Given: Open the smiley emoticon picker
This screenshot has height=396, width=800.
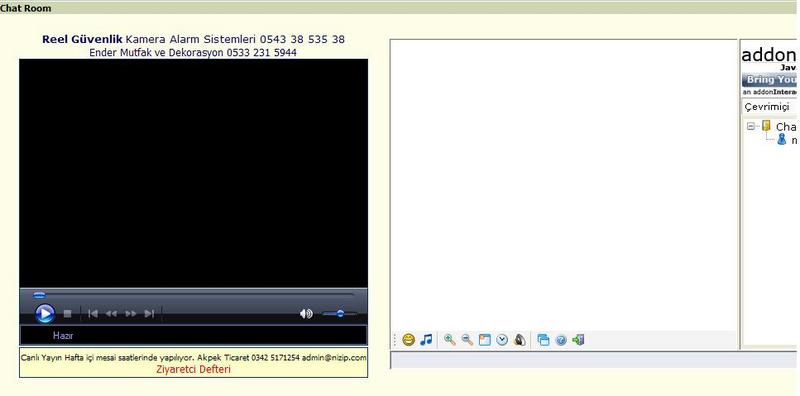Looking at the screenshot, I should [x=408, y=340].
